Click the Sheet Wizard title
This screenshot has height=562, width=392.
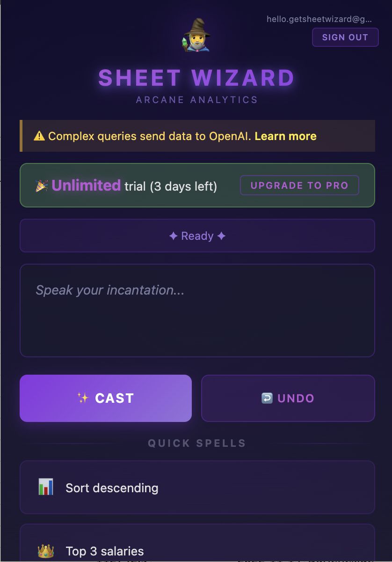coord(196,77)
